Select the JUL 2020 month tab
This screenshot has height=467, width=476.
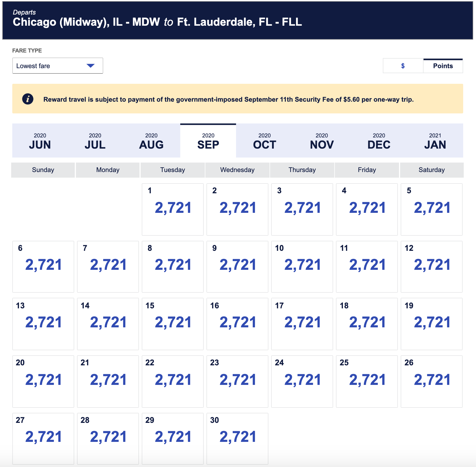(95, 140)
